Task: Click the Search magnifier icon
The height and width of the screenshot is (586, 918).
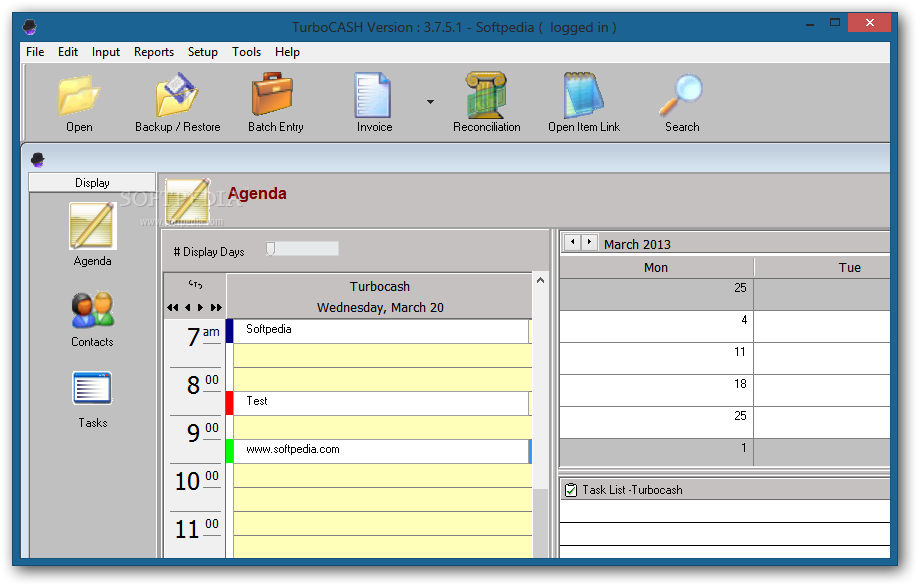Action: coord(681,95)
